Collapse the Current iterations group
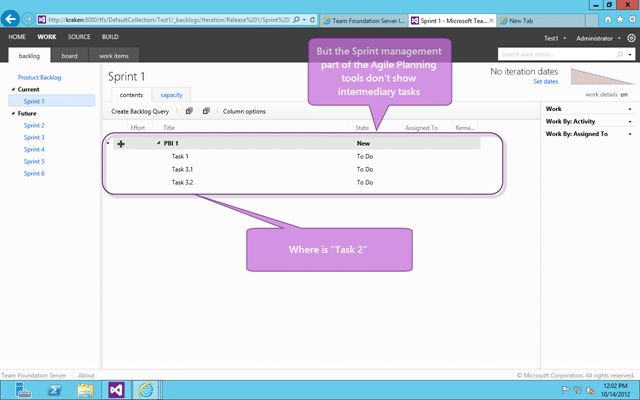The width and height of the screenshot is (640, 400). coord(13,89)
